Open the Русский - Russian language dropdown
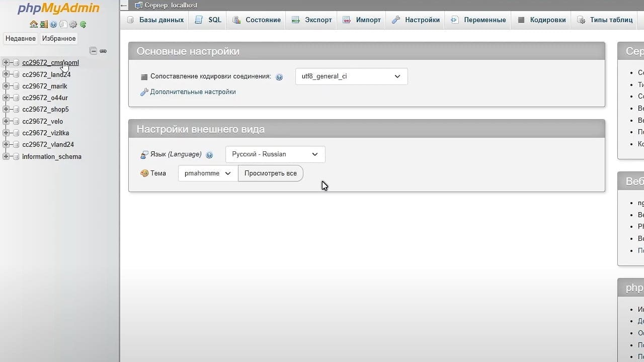 (x=275, y=154)
